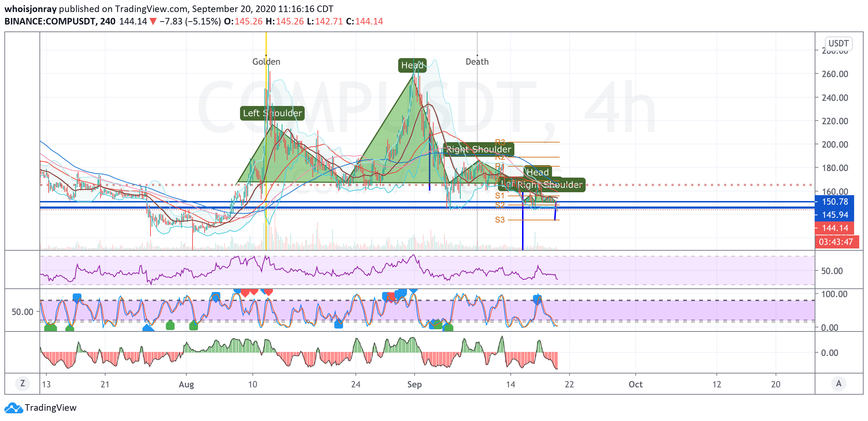868x421 pixels.
Task: Open the USDT currency selector
Action: [838, 43]
